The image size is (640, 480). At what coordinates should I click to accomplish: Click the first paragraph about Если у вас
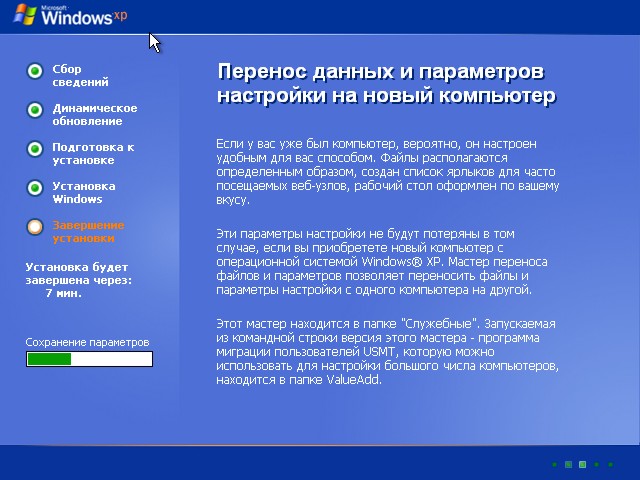[x=388, y=172]
